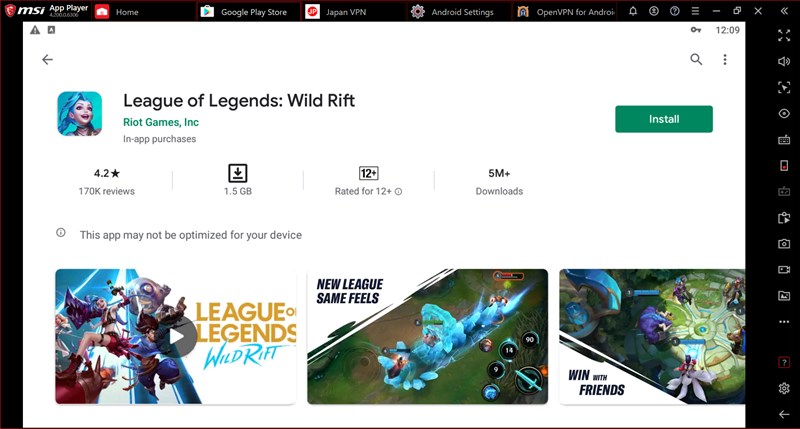Click info icon beside optimization warning
The width and height of the screenshot is (800, 429).
click(x=61, y=233)
